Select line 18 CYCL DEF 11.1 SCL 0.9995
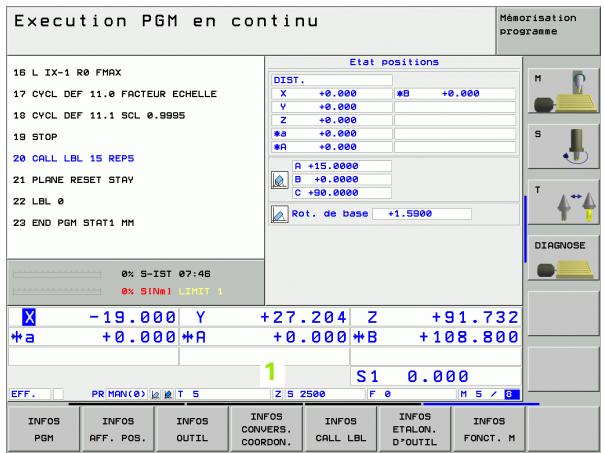This screenshot has width=604, height=453. (99, 116)
